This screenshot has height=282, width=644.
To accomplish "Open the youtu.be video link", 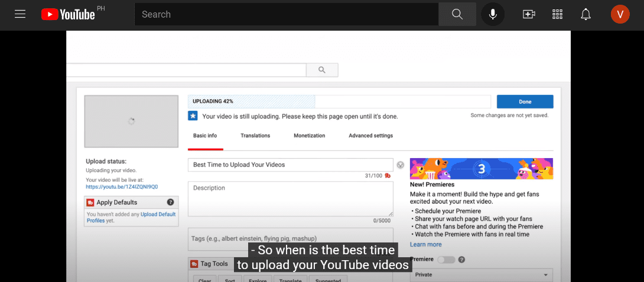I will click(122, 186).
